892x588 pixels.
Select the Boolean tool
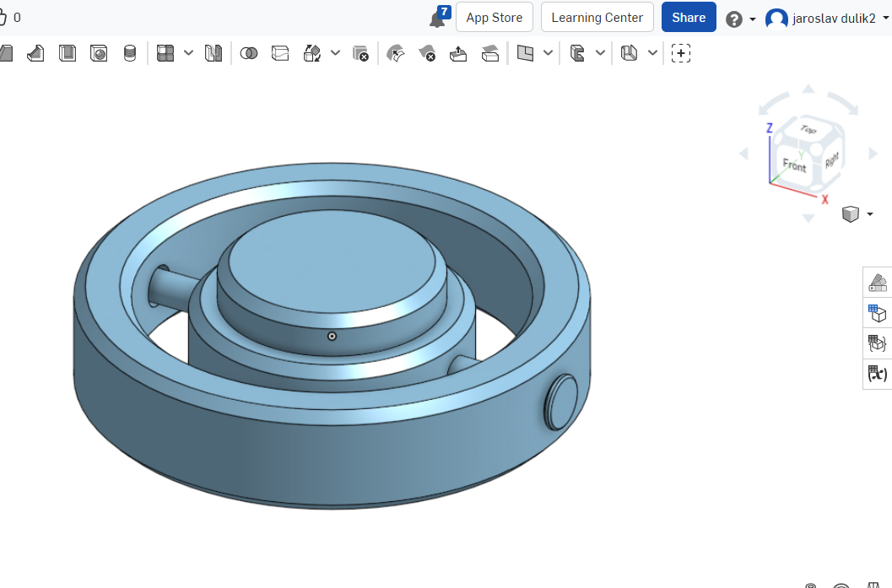pyautogui.click(x=249, y=53)
